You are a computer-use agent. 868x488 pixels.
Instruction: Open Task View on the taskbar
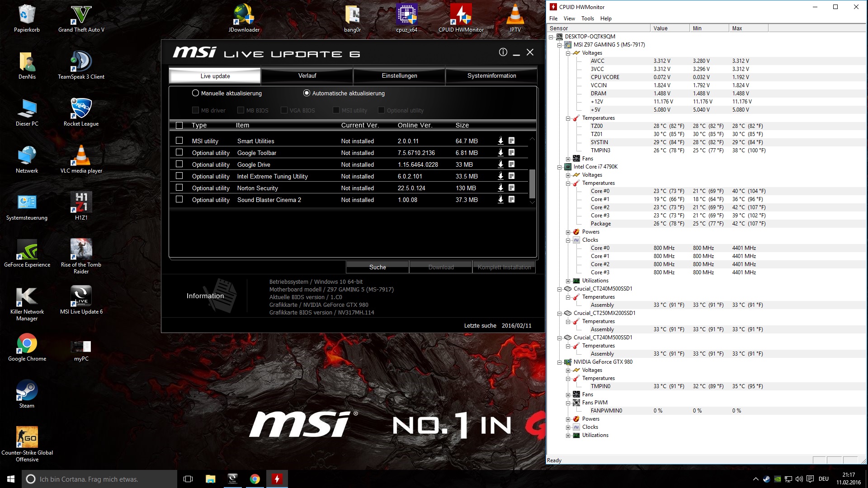[188, 479]
